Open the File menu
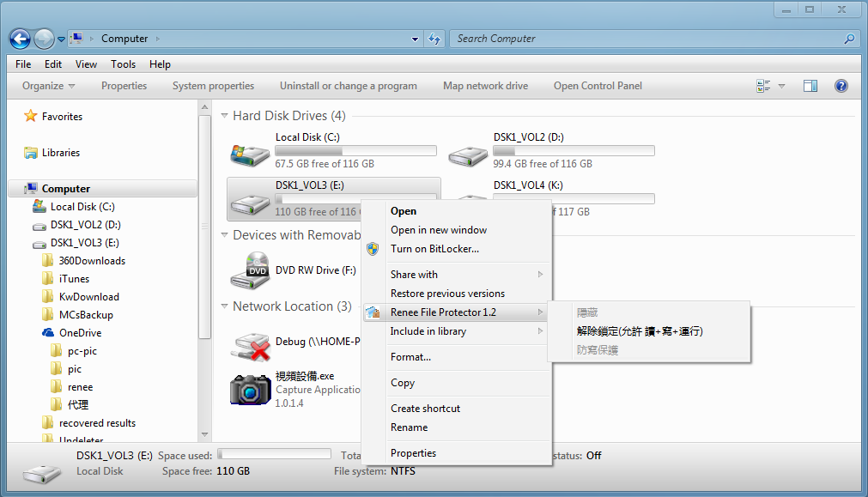This screenshot has height=497, width=868. coord(23,64)
